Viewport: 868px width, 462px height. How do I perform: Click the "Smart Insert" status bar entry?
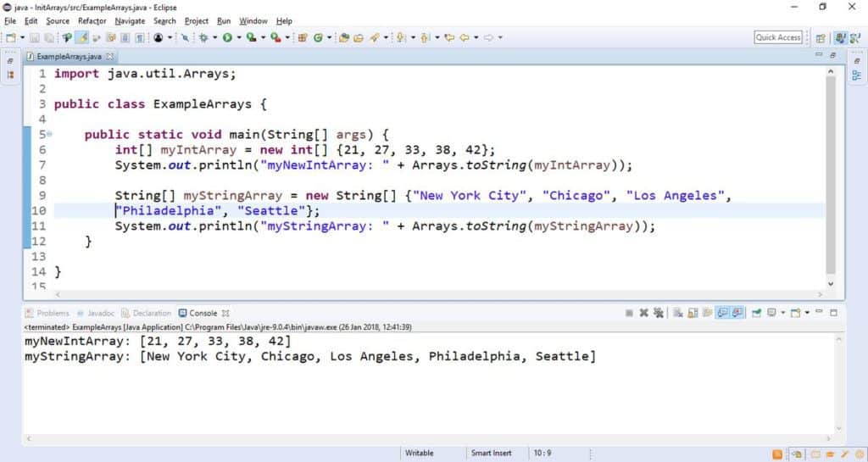tap(491, 453)
